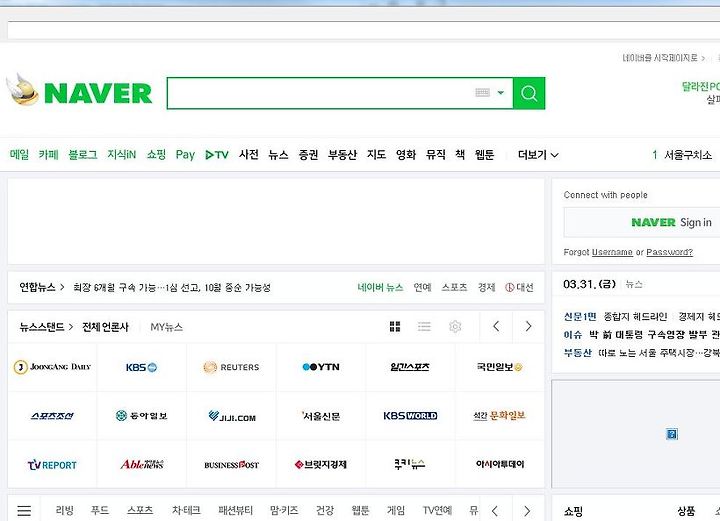
Task: Open the 대선 election icon link
Action: pyautogui.click(x=519, y=287)
